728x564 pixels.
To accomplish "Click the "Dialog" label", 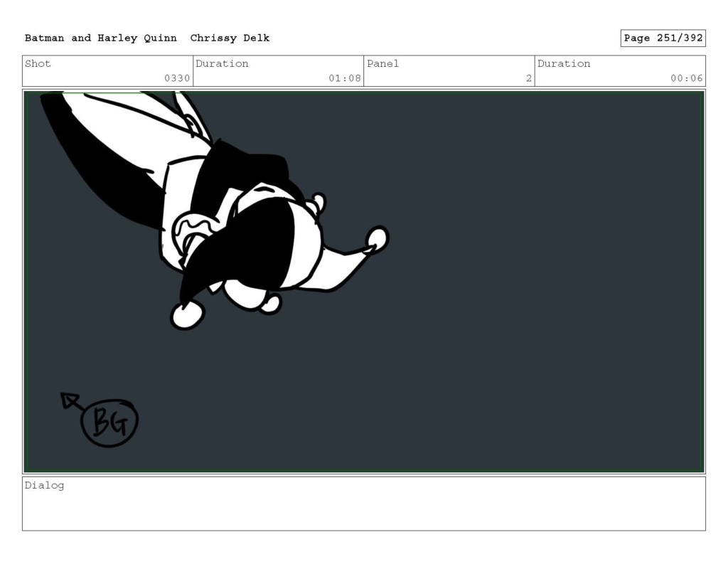I will pos(44,486).
